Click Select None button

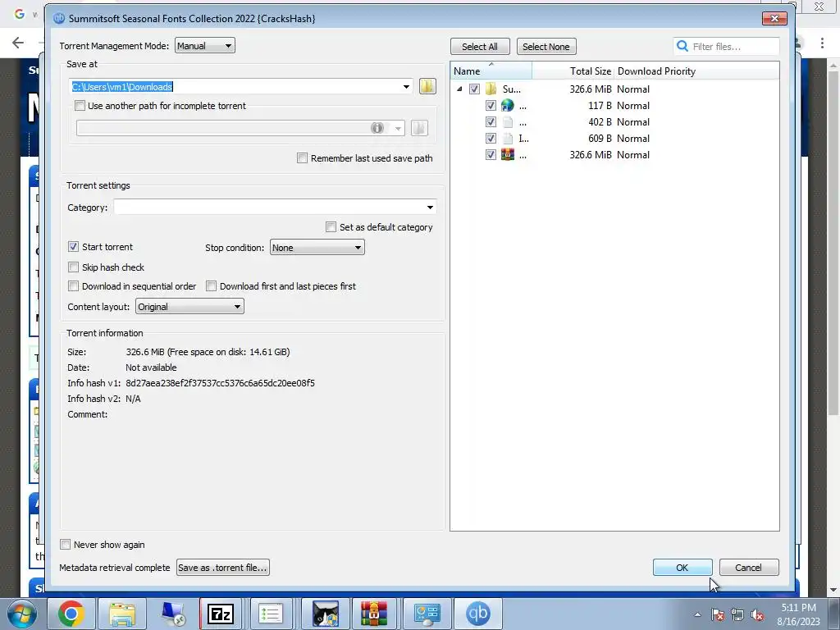[546, 47]
